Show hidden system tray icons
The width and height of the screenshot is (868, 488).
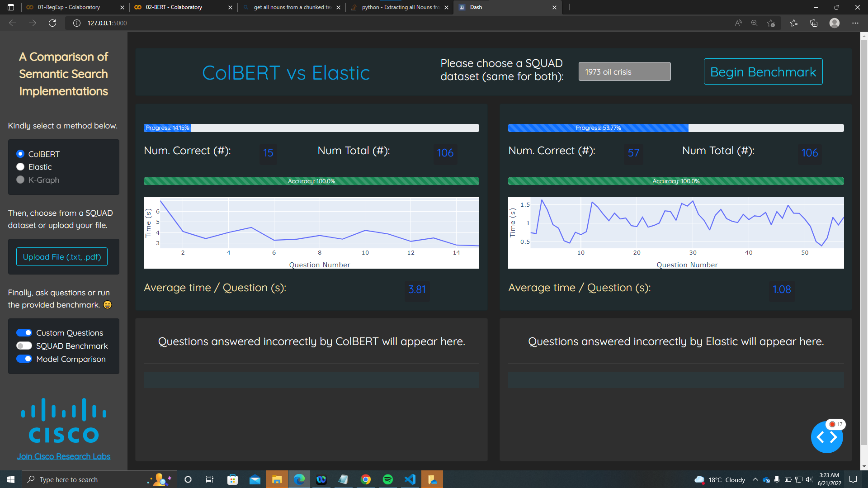click(x=755, y=479)
